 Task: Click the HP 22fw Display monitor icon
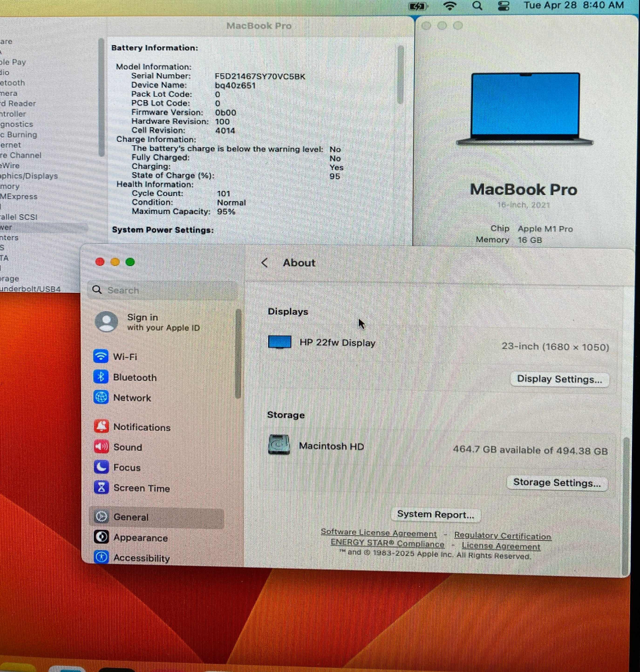click(279, 342)
